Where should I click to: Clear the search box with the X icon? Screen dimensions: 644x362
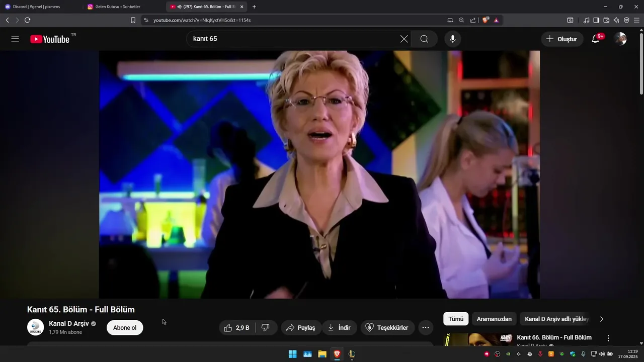click(x=404, y=39)
